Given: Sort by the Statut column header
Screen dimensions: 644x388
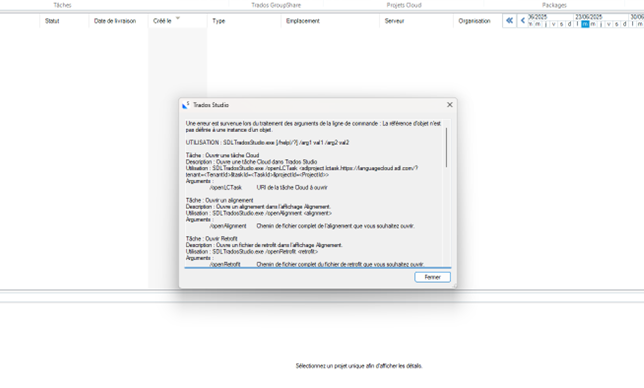Looking at the screenshot, I should [52, 21].
